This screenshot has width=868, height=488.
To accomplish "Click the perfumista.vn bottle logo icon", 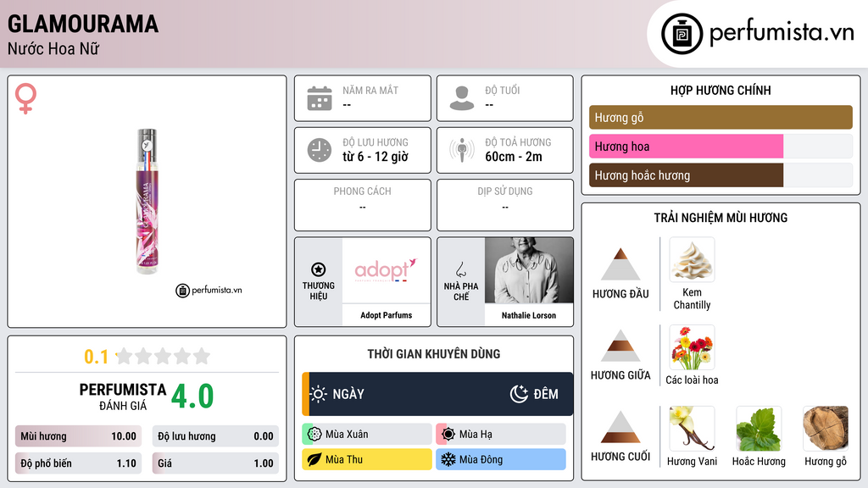I will pos(682,34).
